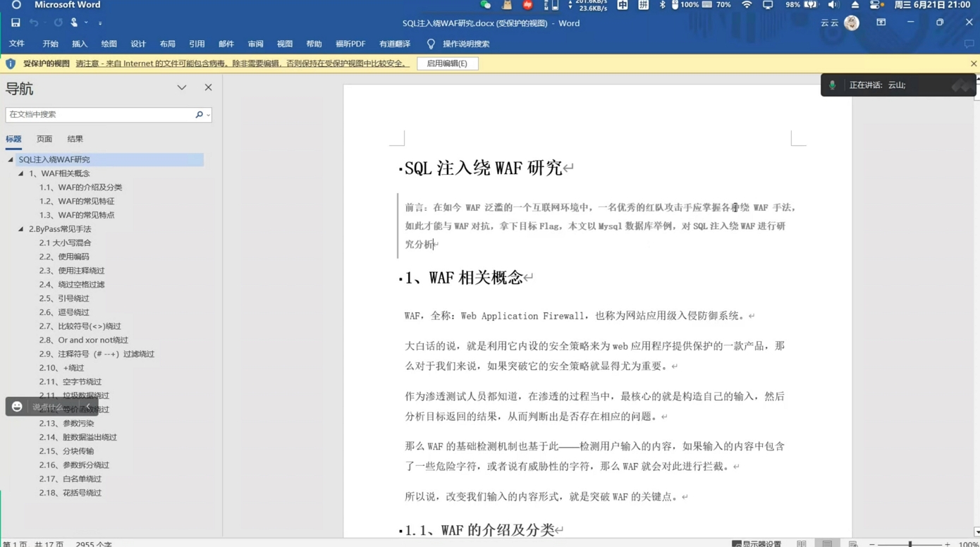
Task: Click the protected view warning link text
Action: 242,63
